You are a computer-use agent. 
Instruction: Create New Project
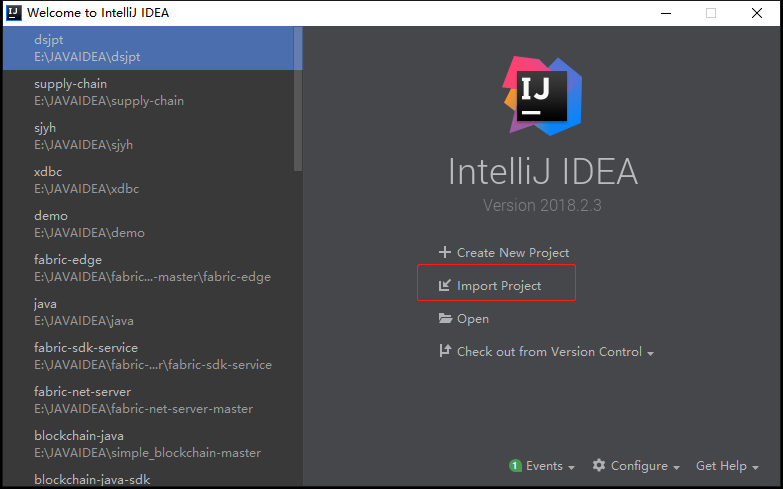[513, 253]
